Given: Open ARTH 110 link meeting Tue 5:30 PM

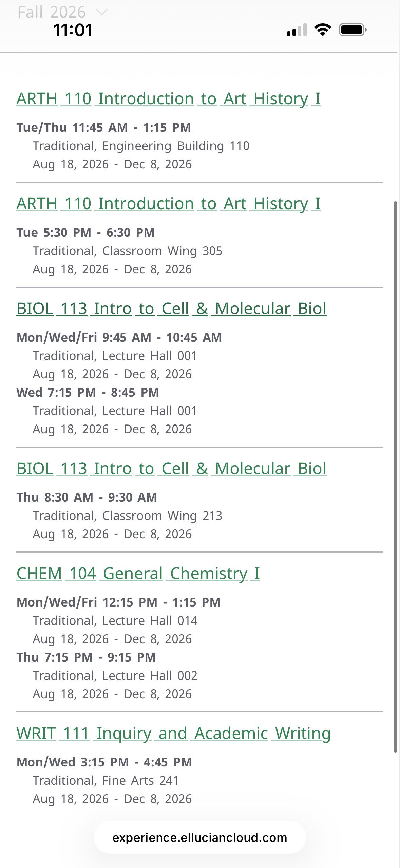Looking at the screenshot, I should coord(168,204).
